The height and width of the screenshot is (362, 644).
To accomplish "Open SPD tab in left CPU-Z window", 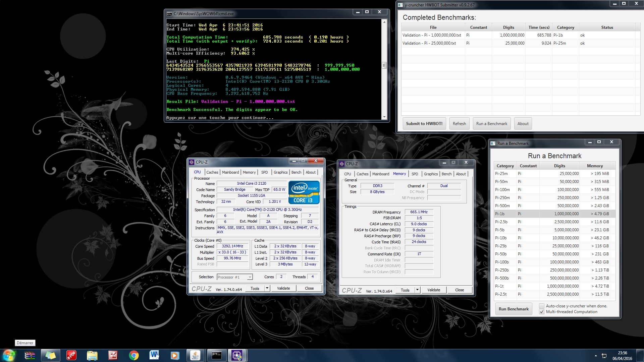I will click(x=265, y=172).
